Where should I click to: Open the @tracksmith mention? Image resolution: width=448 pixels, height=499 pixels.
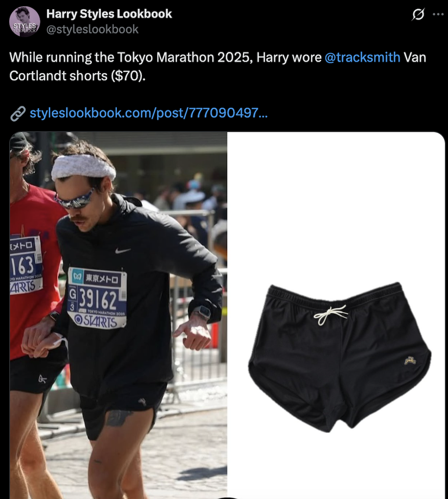pyautogui.click(x=362, y=58)
